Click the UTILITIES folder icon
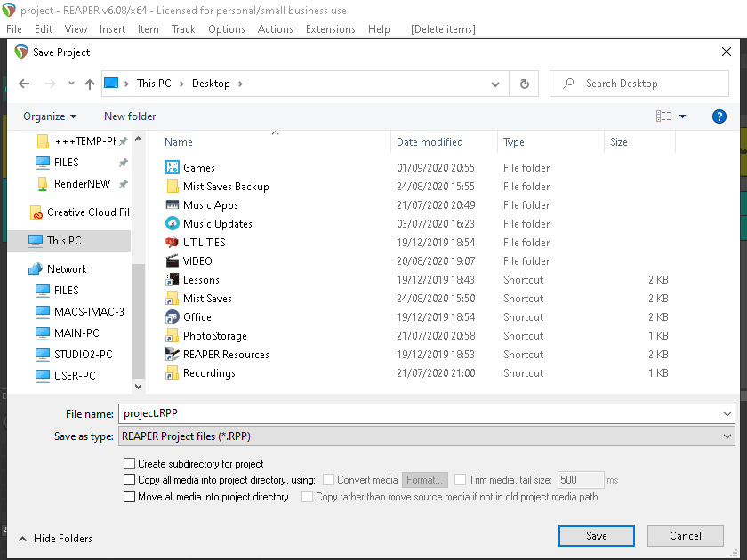The image size is (747, 560). [x=172, y=242]
